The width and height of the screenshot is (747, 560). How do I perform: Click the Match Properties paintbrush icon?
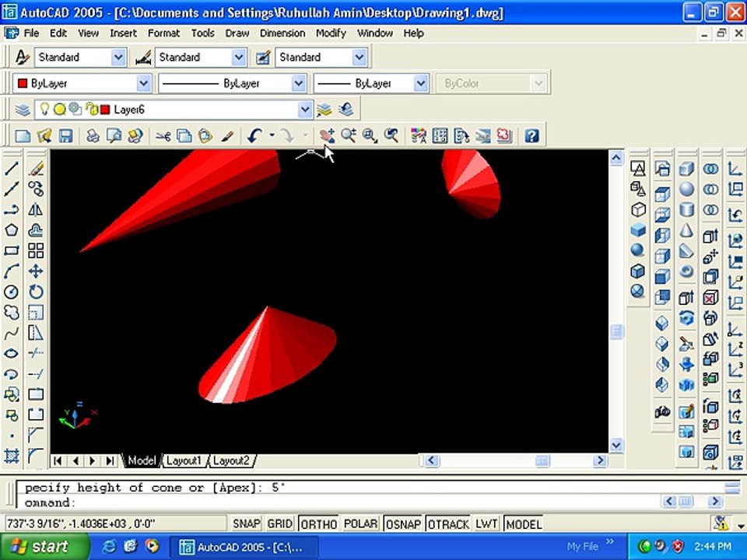228,136
